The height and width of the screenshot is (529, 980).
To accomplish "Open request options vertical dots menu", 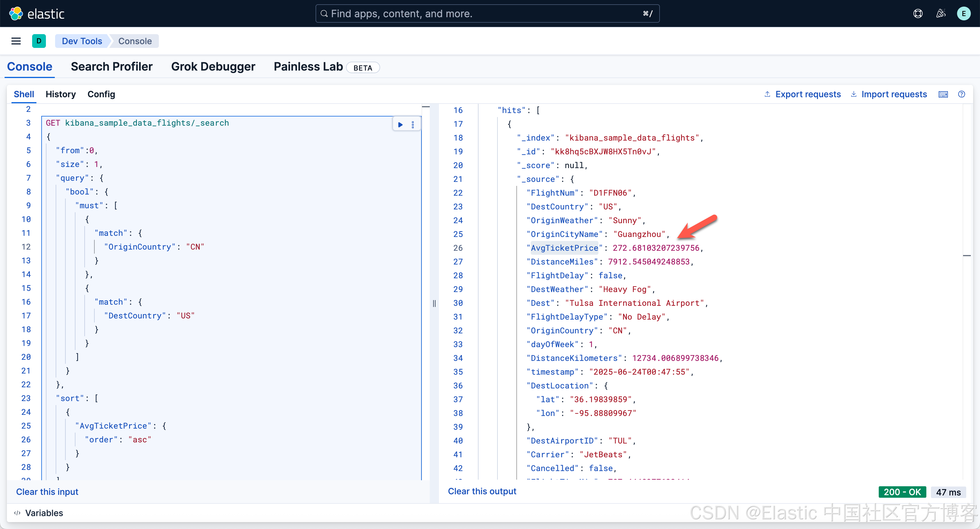I will [x=413, y=125].
